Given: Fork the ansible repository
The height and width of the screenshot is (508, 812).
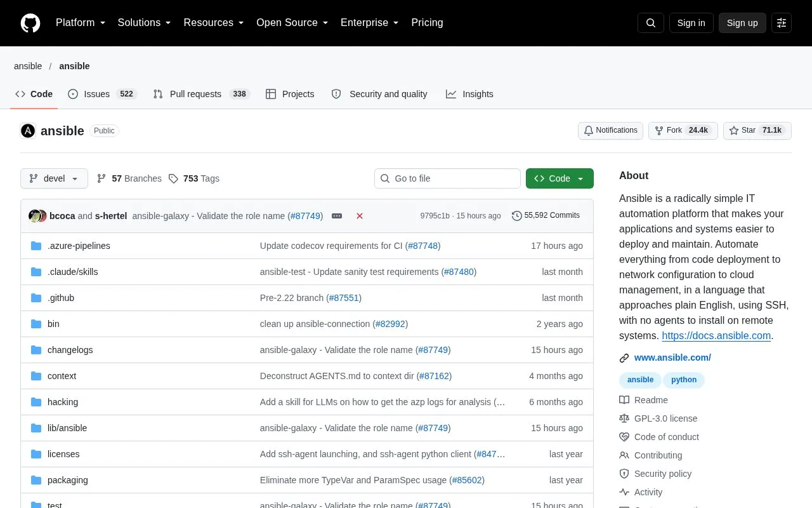Looking at the screenshot, I should [683, 131].
